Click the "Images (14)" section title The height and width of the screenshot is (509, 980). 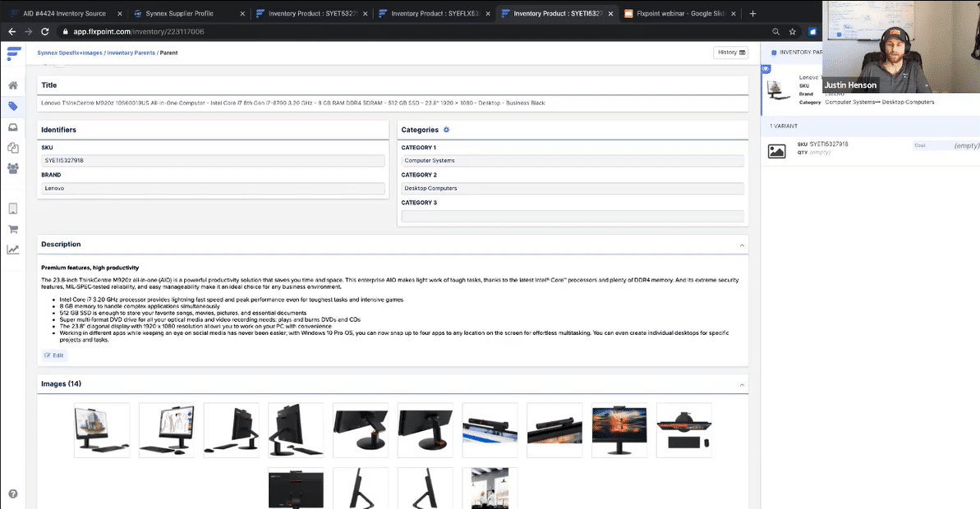click(x=62, y=384)
